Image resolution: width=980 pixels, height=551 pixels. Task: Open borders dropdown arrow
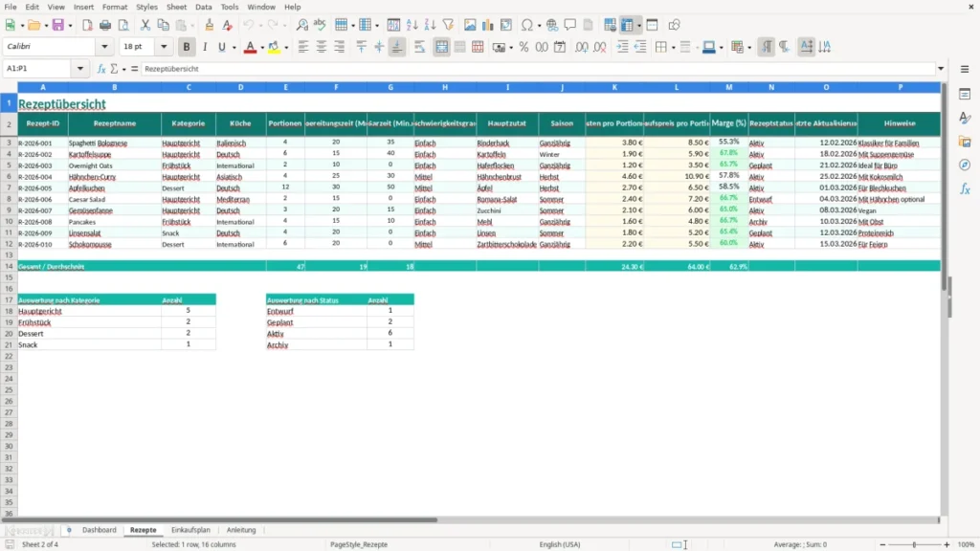(x=673, y=47)
